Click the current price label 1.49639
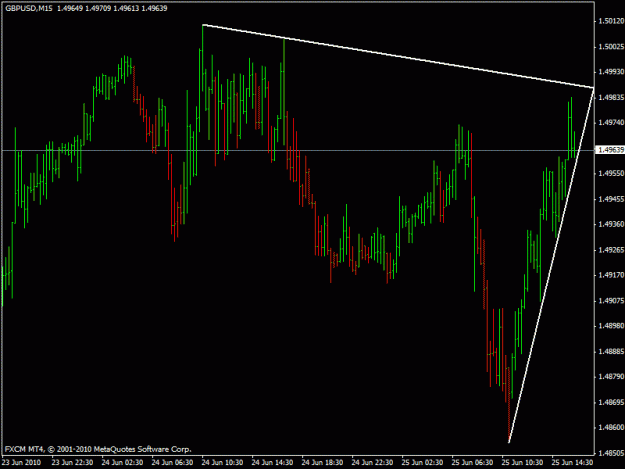 pyautogui.click(x=610, y=150)
